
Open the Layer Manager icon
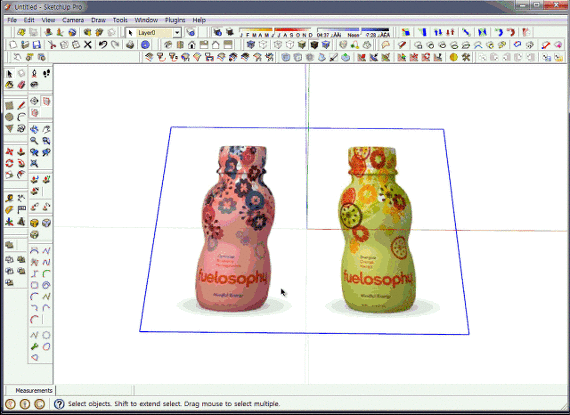[191, 33]
